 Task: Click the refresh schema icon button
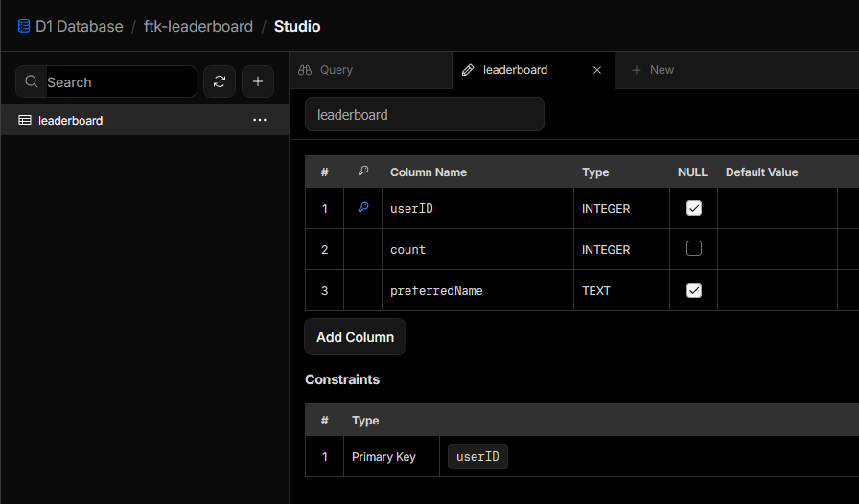coord(220,82)
